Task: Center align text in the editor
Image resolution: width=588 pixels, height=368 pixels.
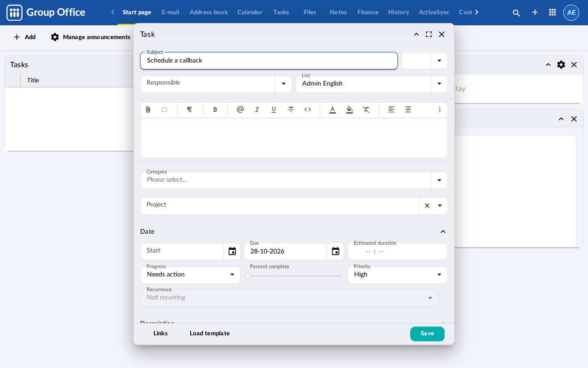Action: 408,109
